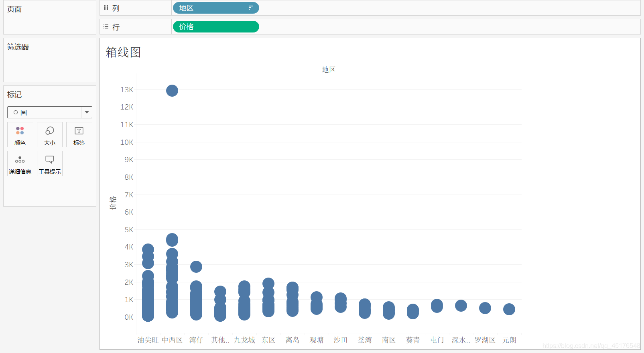Click the 0K tick on the price axis
This screenshot has width=644, height=353.
point(129,317)
